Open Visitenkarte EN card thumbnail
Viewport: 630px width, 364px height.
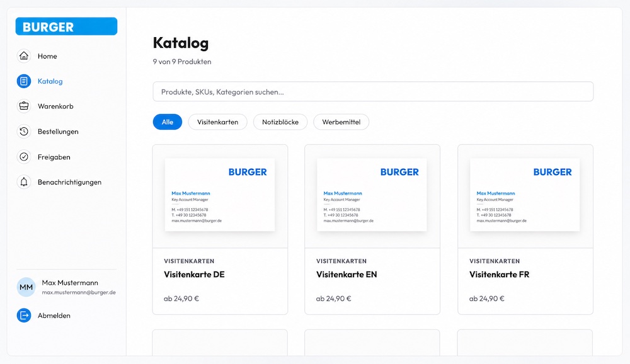[x=372, y=195]
